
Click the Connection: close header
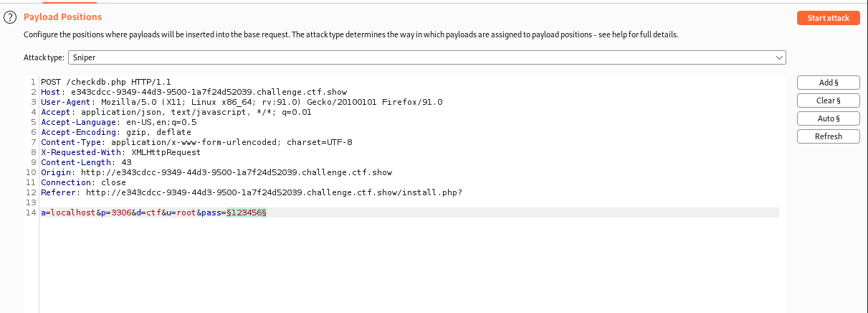pos(83,182)
